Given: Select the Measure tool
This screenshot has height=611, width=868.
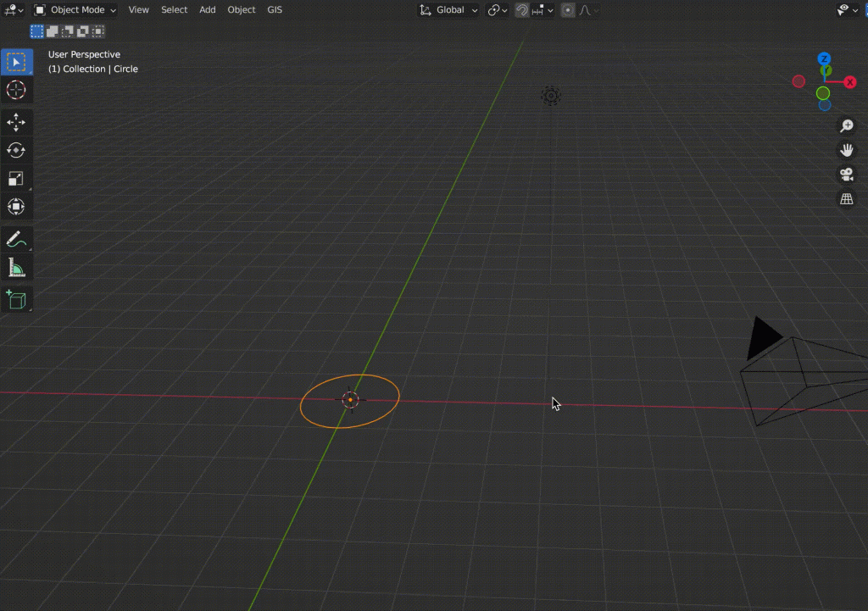Looking at the screenshot, I should [x=16, y=269].
